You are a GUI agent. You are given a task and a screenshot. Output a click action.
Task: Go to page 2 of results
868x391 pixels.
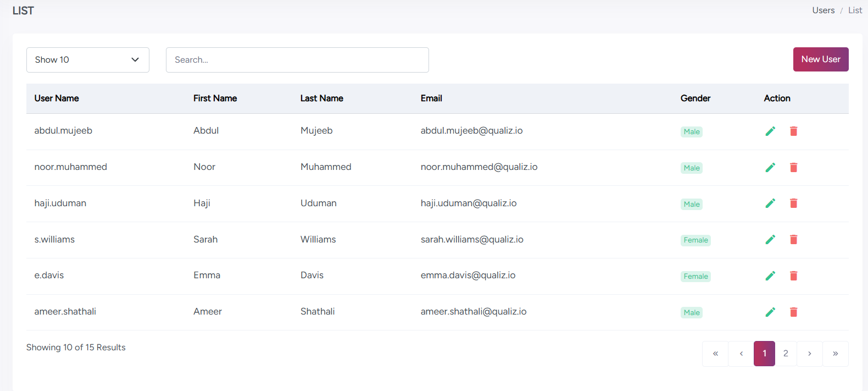[786, 354]
